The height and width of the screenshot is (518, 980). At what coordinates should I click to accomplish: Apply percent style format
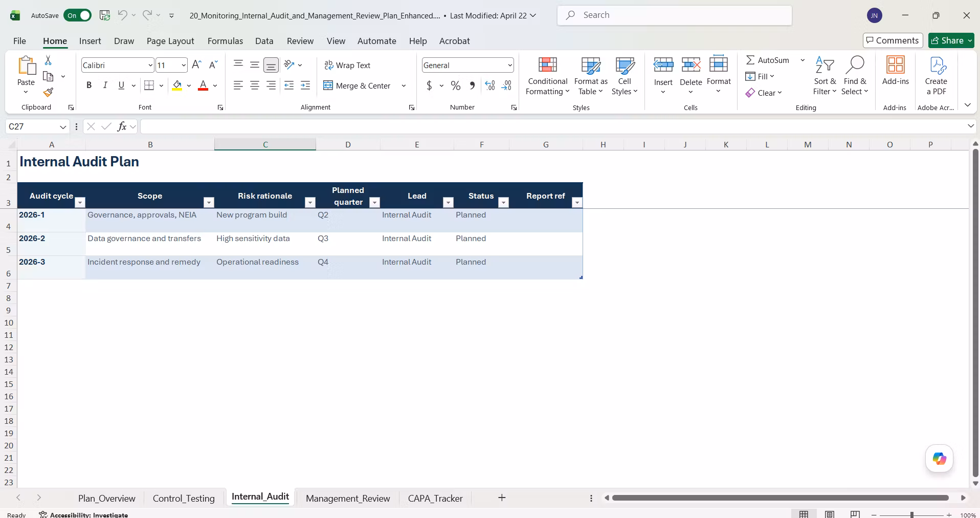click(456, 85)
